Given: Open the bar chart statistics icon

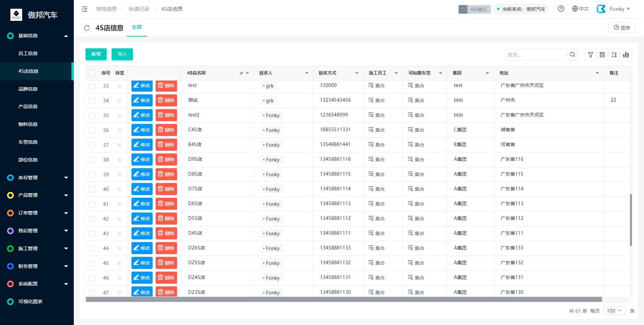Looking at the screenshot, I should tap(626, 55).
